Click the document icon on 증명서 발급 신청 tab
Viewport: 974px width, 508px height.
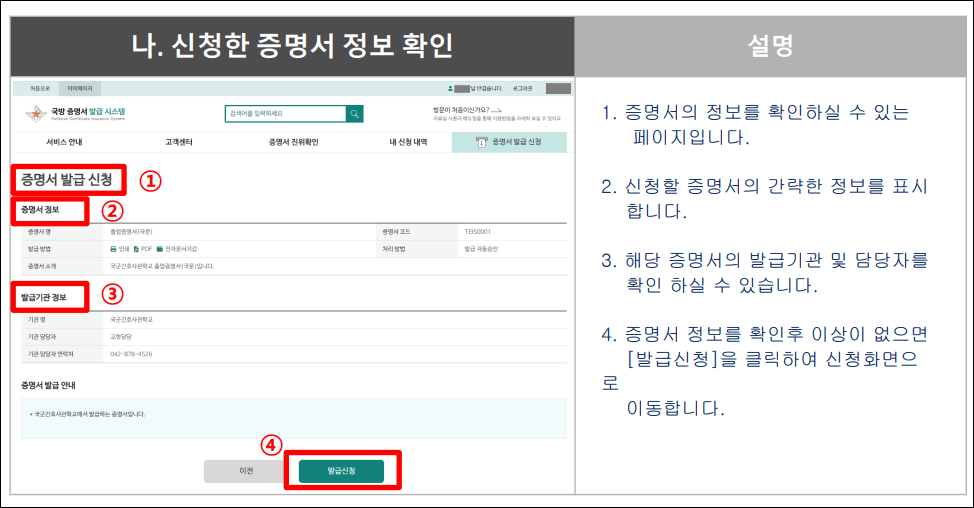tap(481, 142)
